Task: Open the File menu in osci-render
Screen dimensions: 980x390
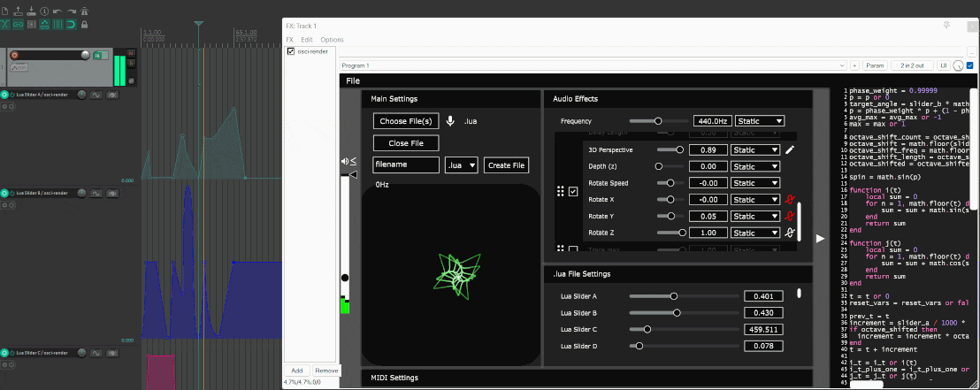Action: pyautogui.click(x=353, y=81)
